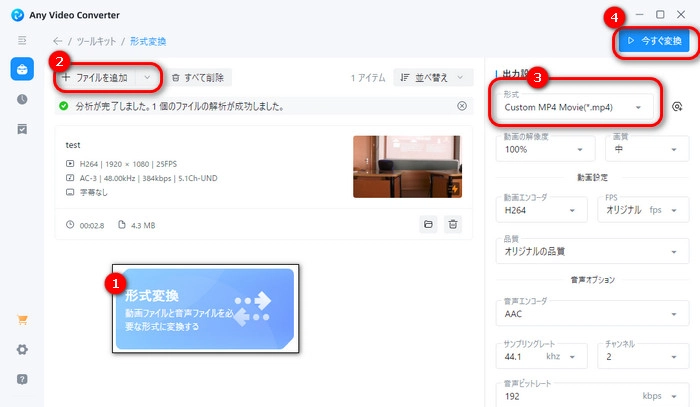The width and height of the screenshot is (700, 407).
Task: Click the 字幕なし subtitle info
Action: tap(93, 192)
